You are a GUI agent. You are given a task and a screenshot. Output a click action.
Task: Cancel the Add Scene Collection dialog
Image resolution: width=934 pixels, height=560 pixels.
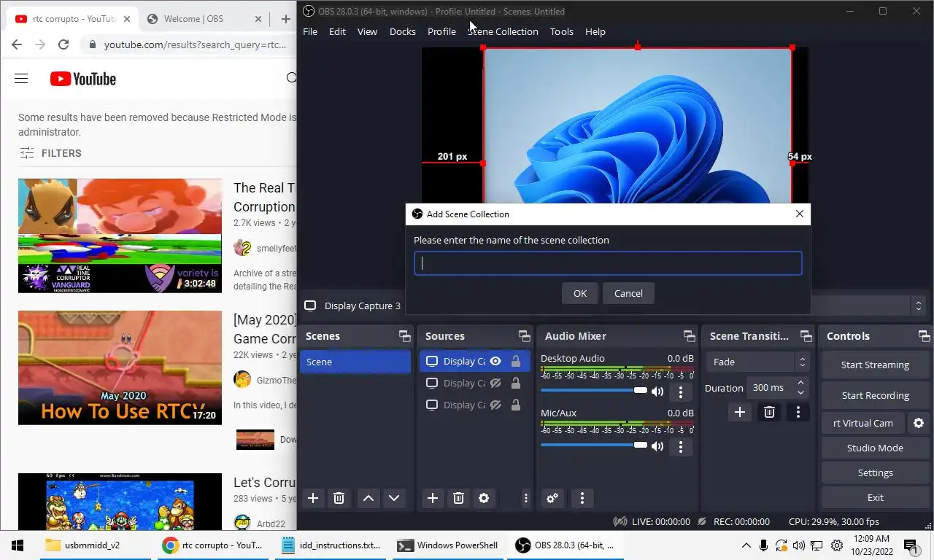click(628, 293)
